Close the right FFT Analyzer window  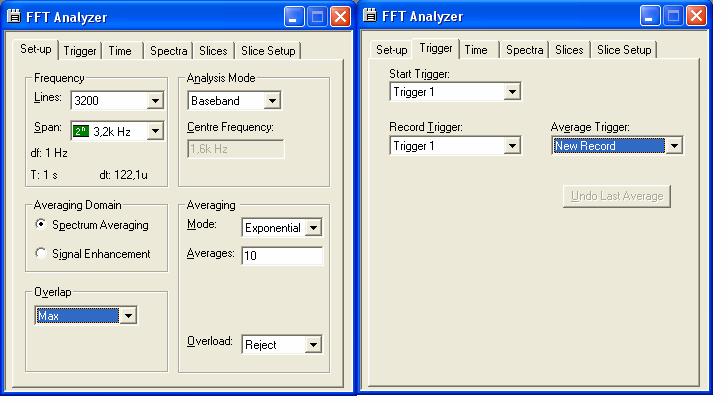697,16
